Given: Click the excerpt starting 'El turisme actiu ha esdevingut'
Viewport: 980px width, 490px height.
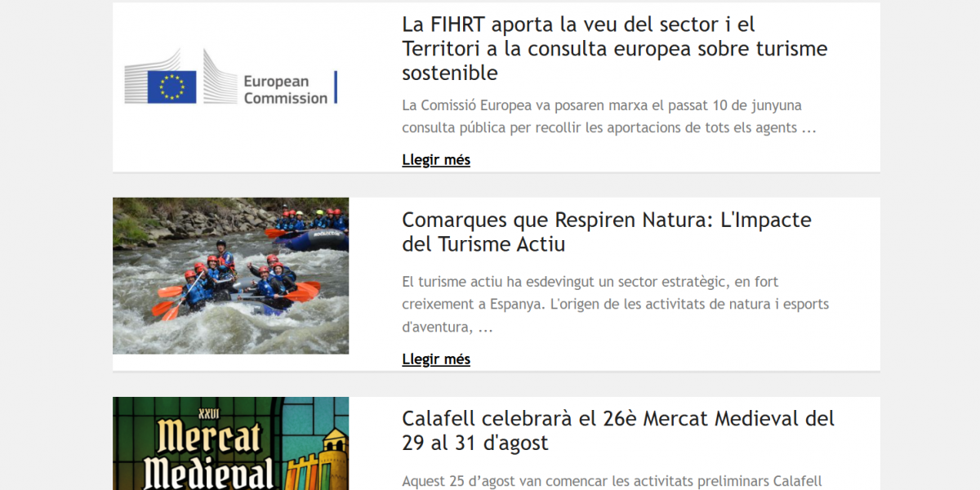Looking at the screenshot, I should [x=615, y=305].
